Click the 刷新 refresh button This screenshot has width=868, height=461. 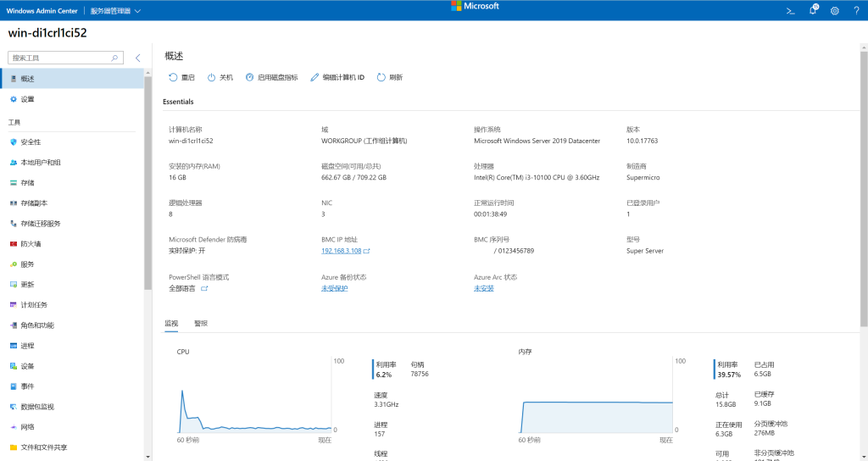(x=390, y=77)
